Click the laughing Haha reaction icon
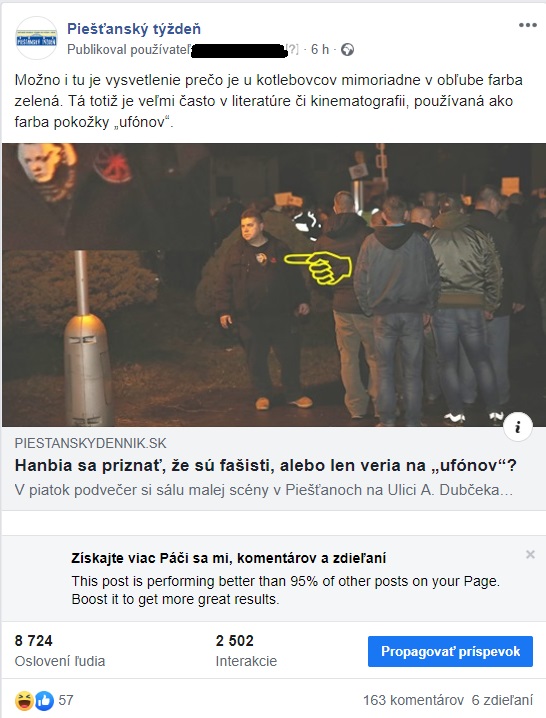 (24, 700)
